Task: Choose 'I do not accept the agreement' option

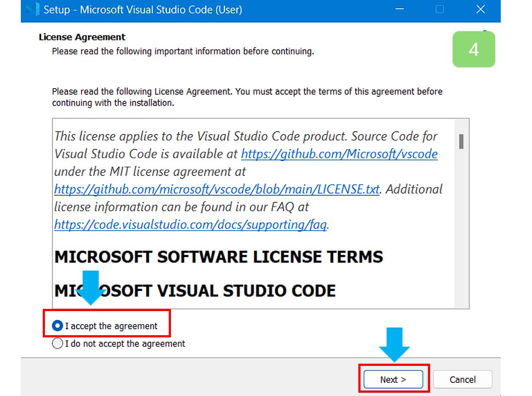Action: coord(58,343)
